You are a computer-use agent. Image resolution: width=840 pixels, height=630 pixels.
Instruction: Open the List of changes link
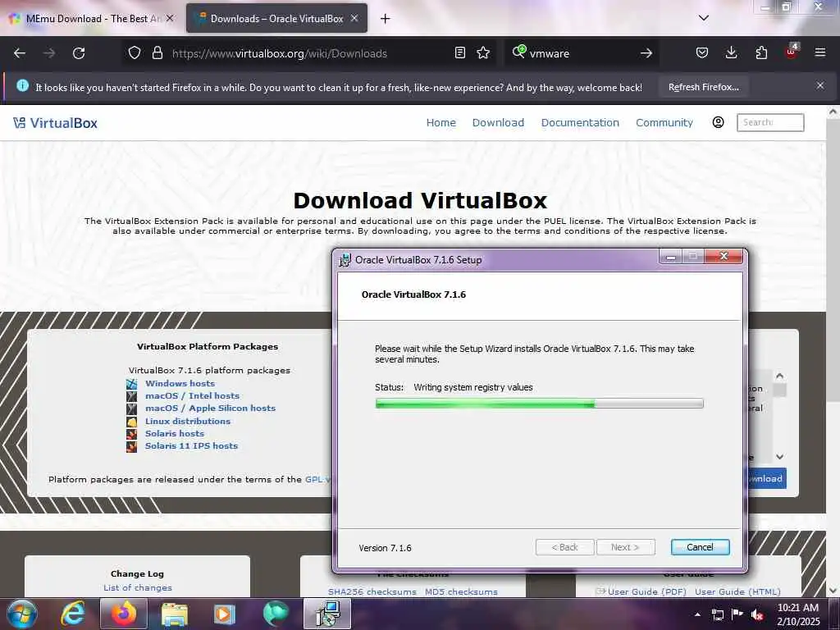[x=138, y=587]
